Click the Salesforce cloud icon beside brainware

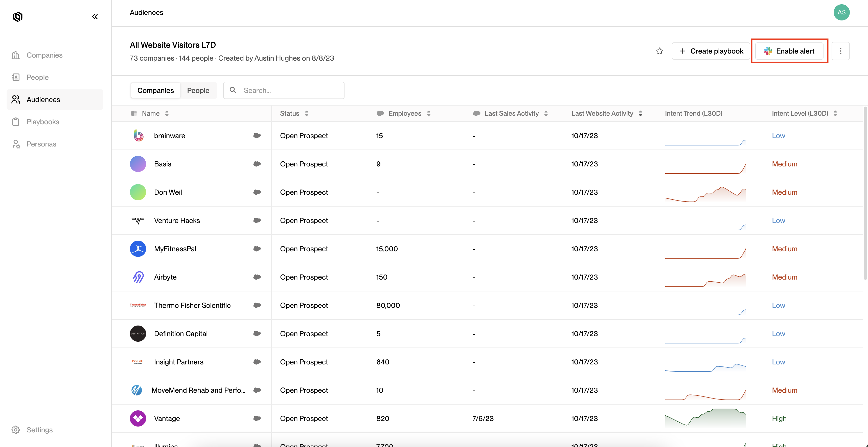(257, 136)
